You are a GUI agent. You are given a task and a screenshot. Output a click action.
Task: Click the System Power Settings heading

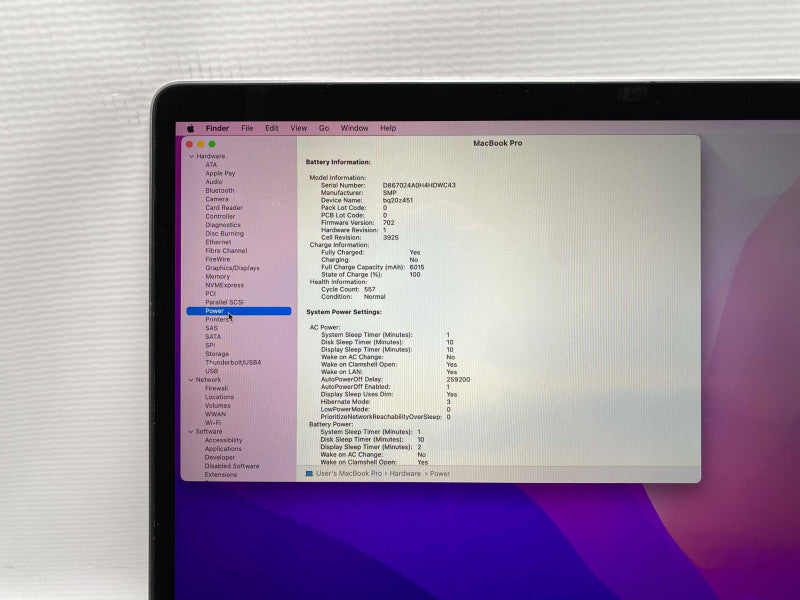[344, 312]
